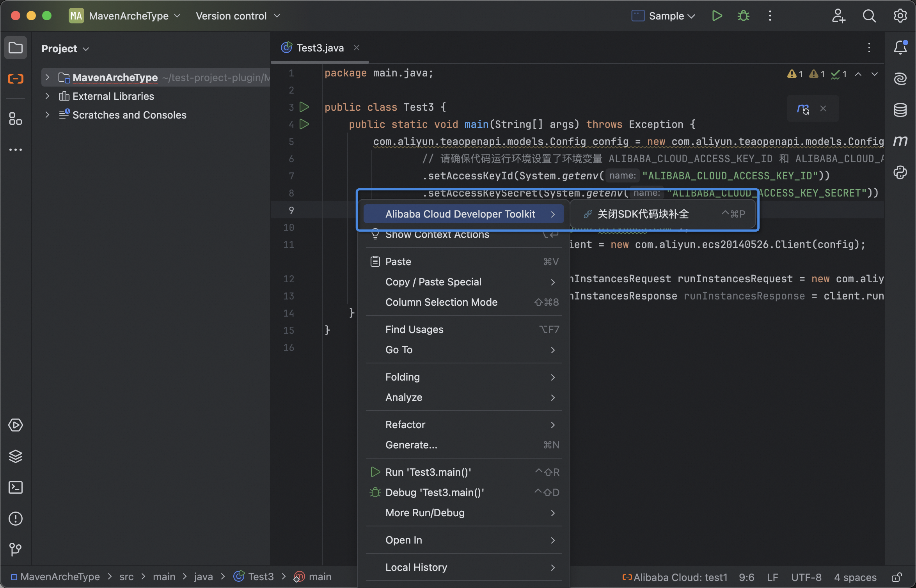The image size is (916, 588).
Task: Open the Sample run configuration dropdown
Action: tap(663, 16)
